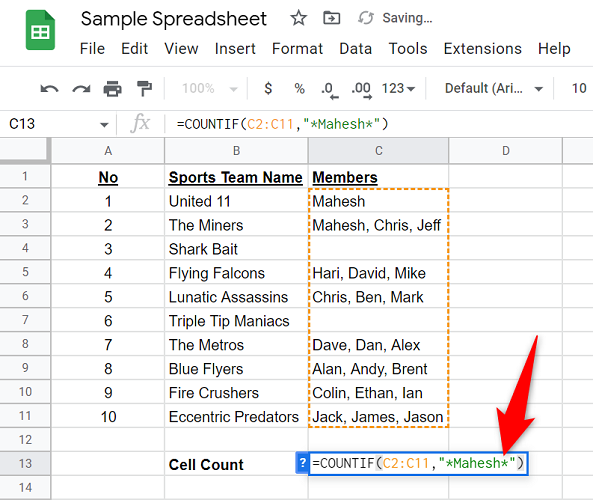Click the in-cell COUNTIF formula editor
The height and width of the screenshot is (500, 593).
418,463
